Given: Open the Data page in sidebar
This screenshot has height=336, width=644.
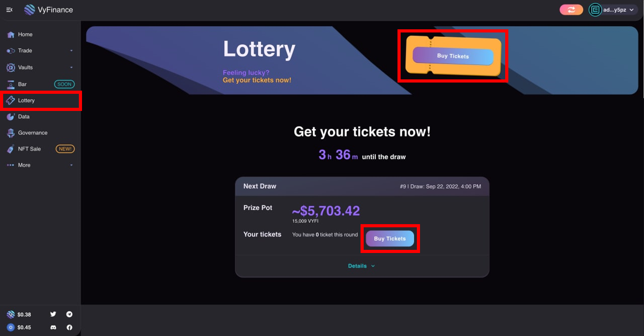Looking at the screenshot, I should (x=23, y=116).
